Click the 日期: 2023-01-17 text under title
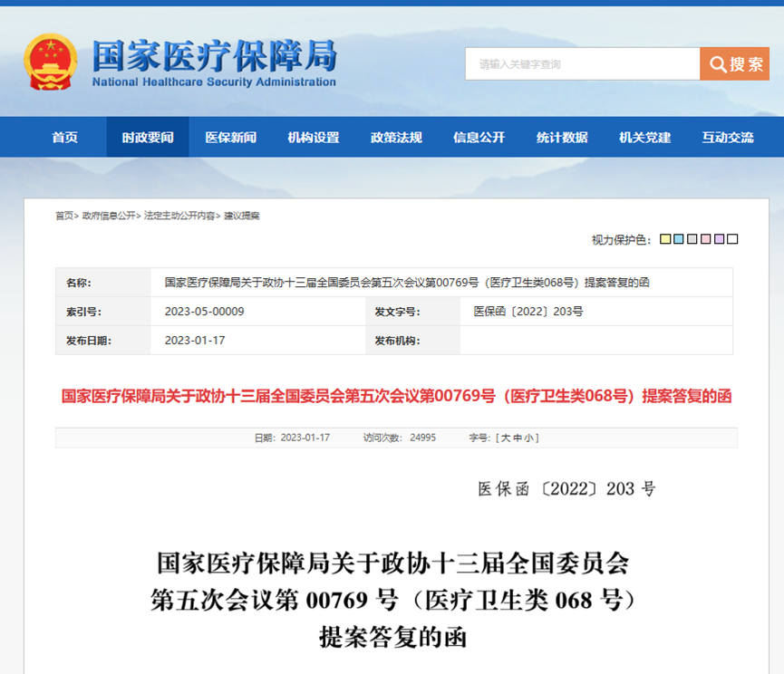 (x=292, y=438)
